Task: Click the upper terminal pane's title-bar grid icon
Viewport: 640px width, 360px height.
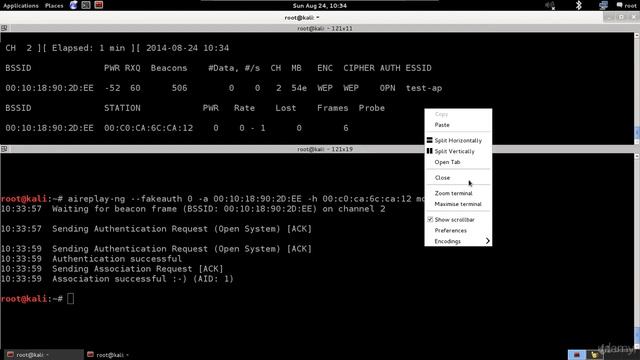Action: pyautogui.click(x=4, y=28)
